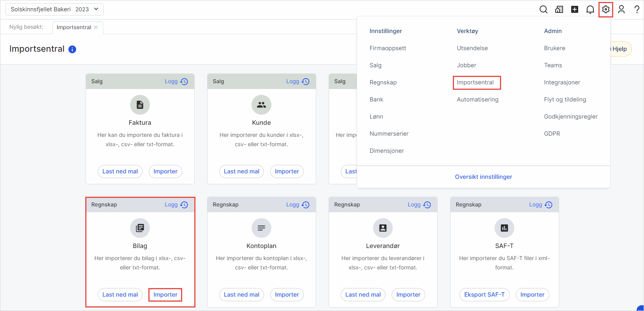Click the settings gear icon
This screenshot has width=644, height=311.
pos(605,9)
